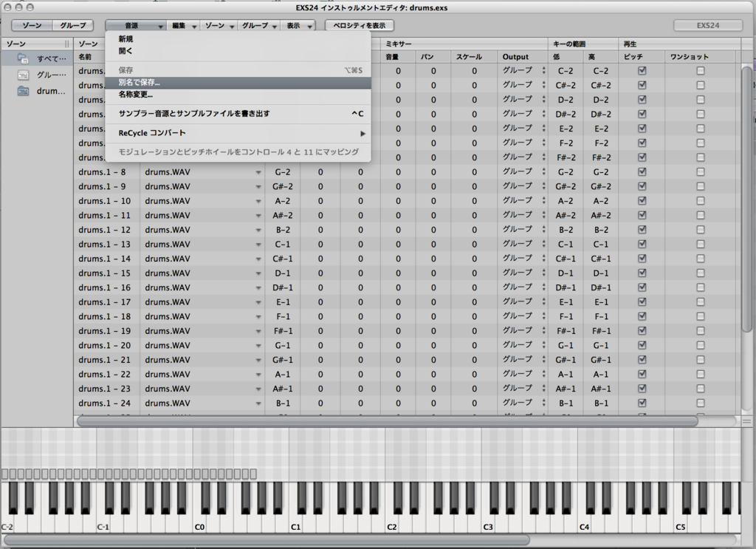Toggle pitch checkbox for drums.1 - 12 row
Viewport: 756px width, 549px height.
click(642, 230)
